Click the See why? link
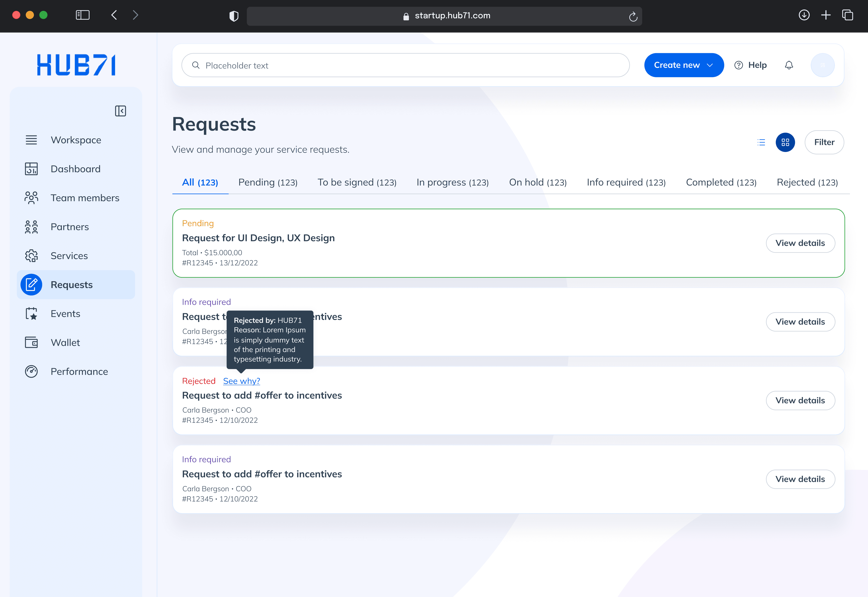The image size is (868, 597). 241,381
